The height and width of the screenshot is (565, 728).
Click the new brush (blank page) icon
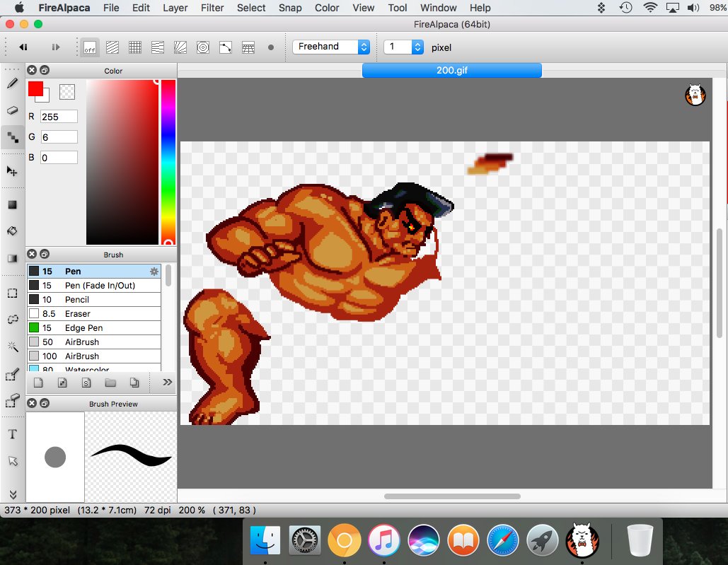(x=38, y=383)
